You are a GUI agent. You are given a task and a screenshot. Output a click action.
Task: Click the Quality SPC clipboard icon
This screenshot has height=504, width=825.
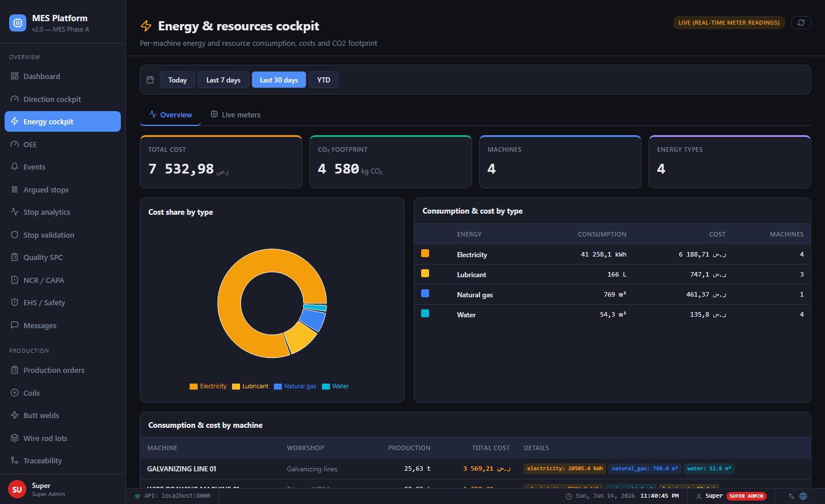(14, 257)
